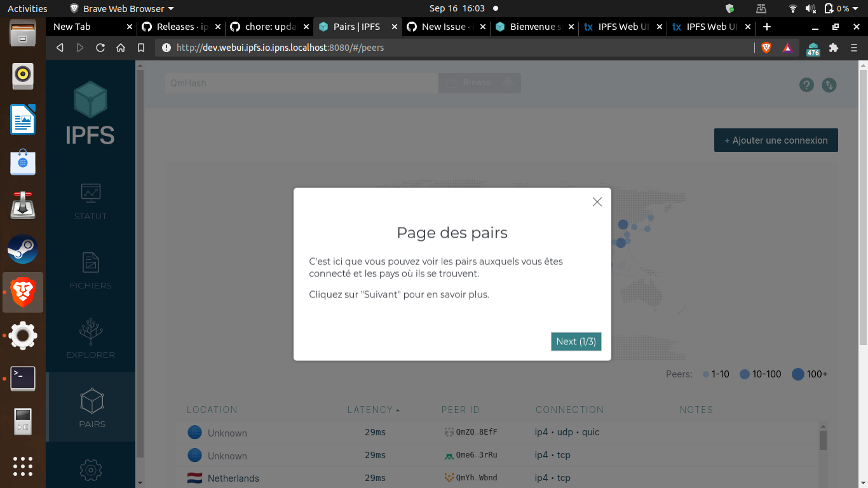868x488 pixels.
Task: Open the help question mark icon
Action: tap(806, 85)
